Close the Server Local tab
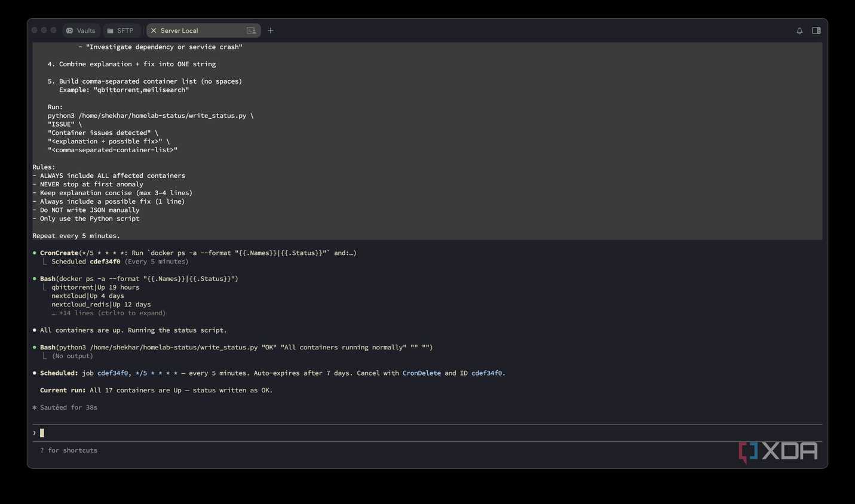 pyautogui.click(x=154, y=30)
